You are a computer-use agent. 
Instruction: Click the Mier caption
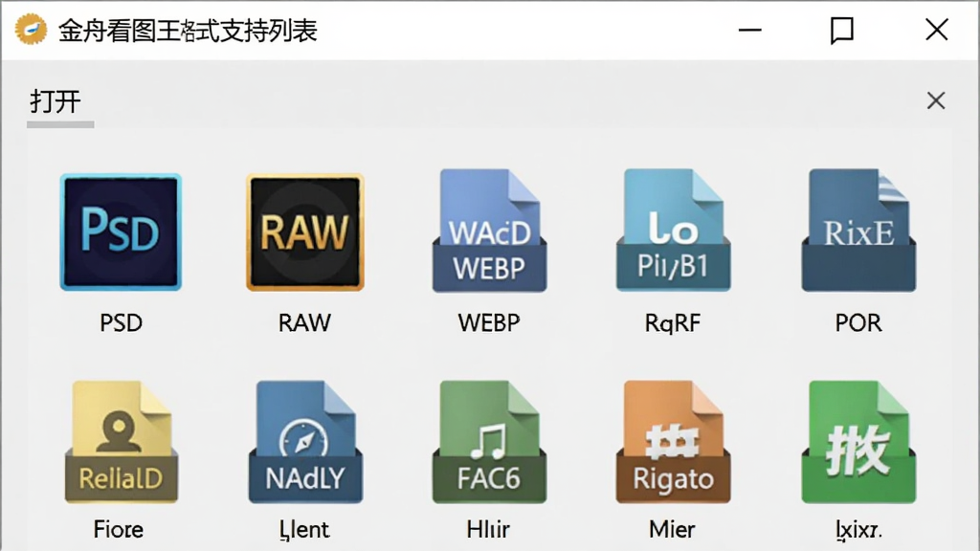tap(672, 530)
